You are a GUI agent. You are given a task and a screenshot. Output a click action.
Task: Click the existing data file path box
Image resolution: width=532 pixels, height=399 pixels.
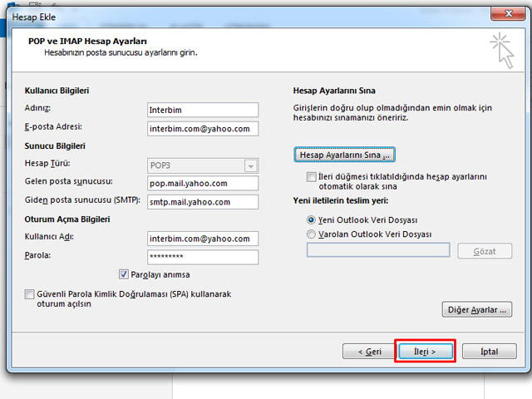coord(378,250)
